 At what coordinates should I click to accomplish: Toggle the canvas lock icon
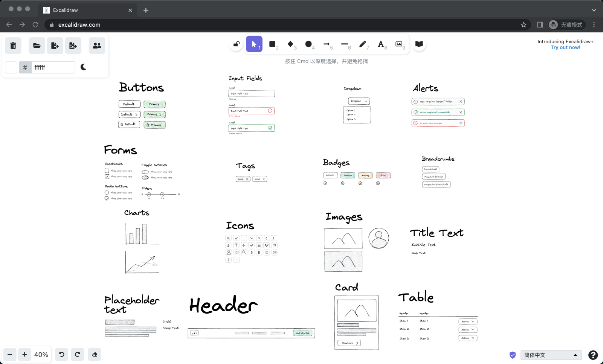pos(236,44)
